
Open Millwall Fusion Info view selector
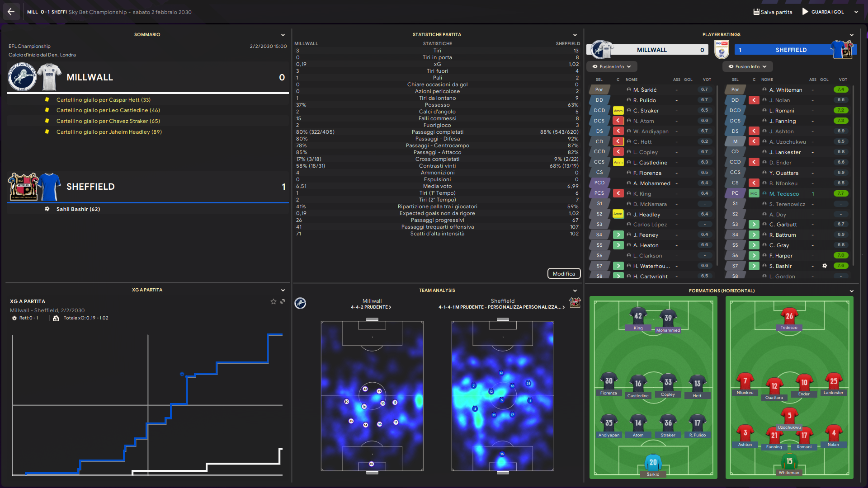[x=612, y=66]
